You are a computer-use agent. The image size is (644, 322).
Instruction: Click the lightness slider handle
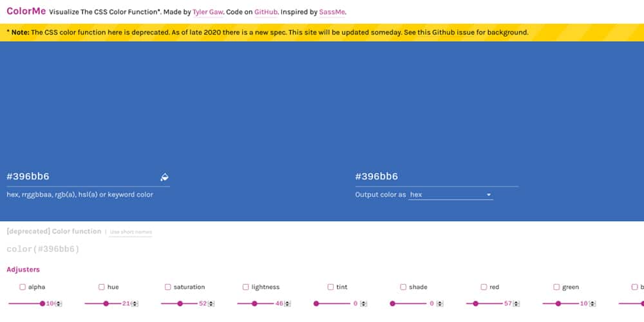[x=254, y=304]
